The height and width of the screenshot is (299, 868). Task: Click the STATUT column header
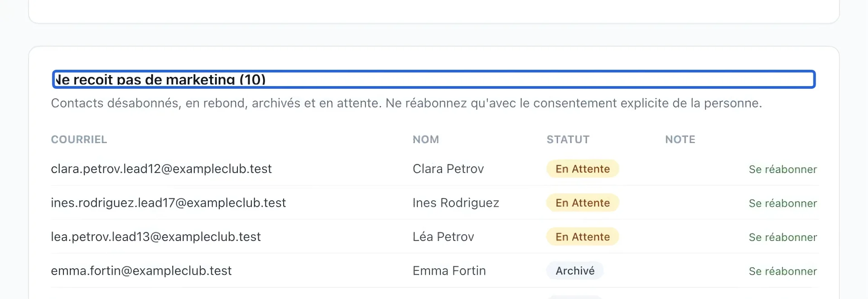(568, 140)
